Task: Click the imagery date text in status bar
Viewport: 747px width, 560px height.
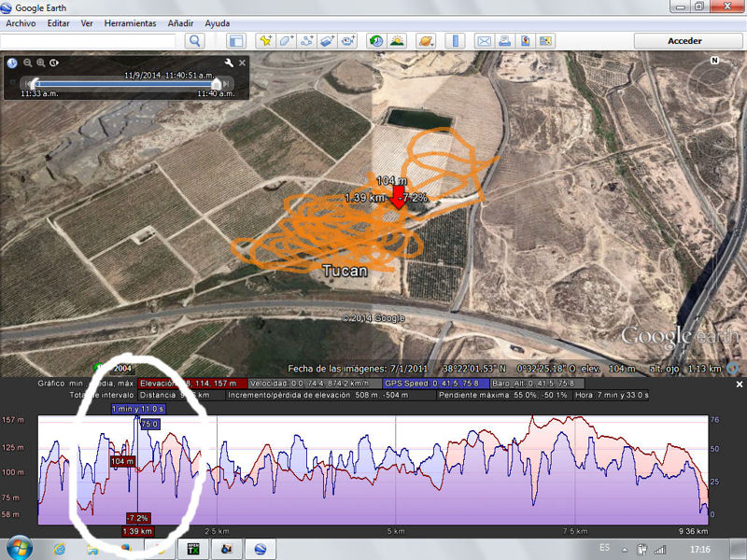Action: 358,369
